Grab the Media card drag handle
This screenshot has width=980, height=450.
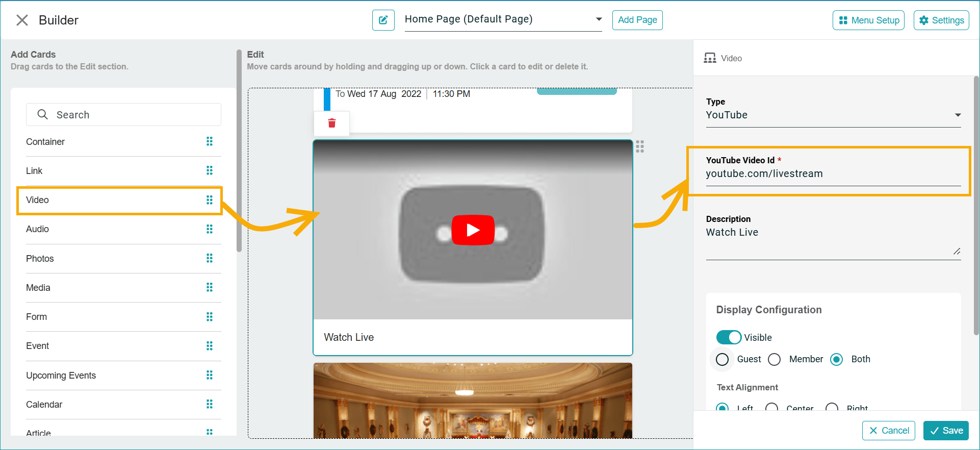coord(210,287)
